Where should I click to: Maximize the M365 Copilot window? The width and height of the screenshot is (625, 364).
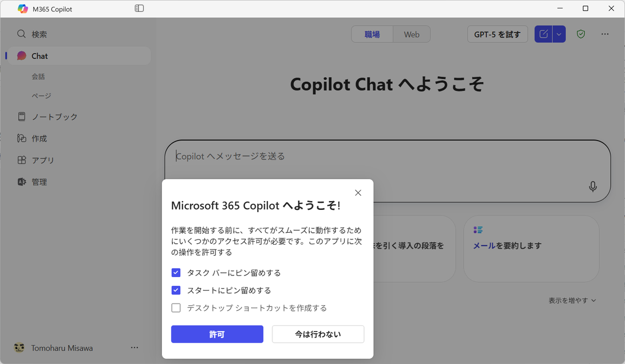[585, 8]
